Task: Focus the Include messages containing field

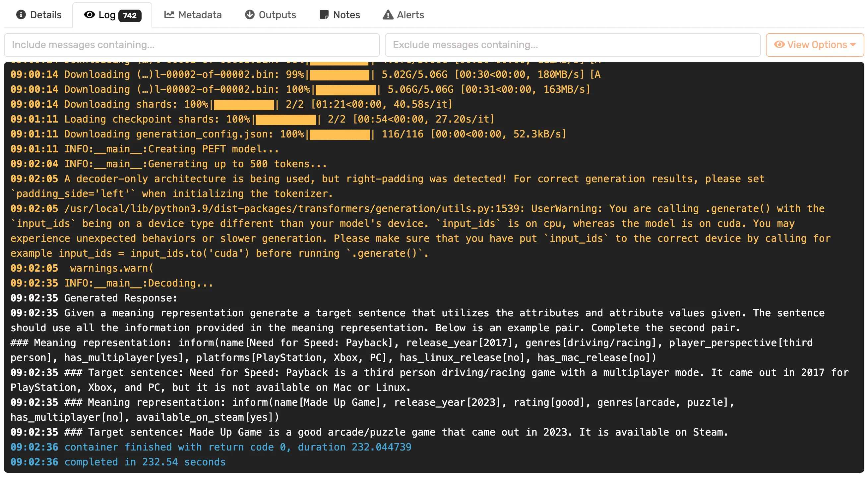Action: 192,45
